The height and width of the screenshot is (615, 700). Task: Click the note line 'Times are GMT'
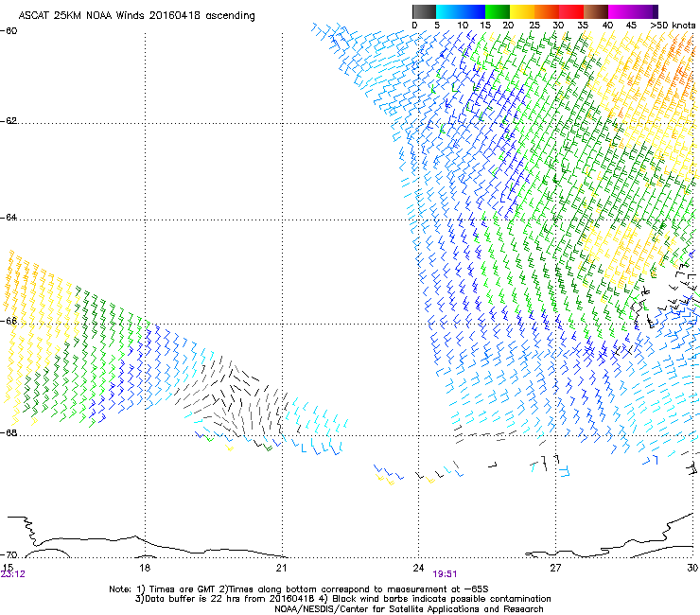tap(183, 589)
